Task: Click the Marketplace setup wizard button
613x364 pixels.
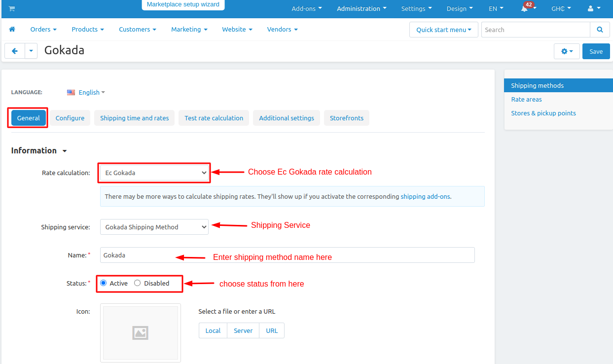Action: pyautogui.click(x=183, y=4)
